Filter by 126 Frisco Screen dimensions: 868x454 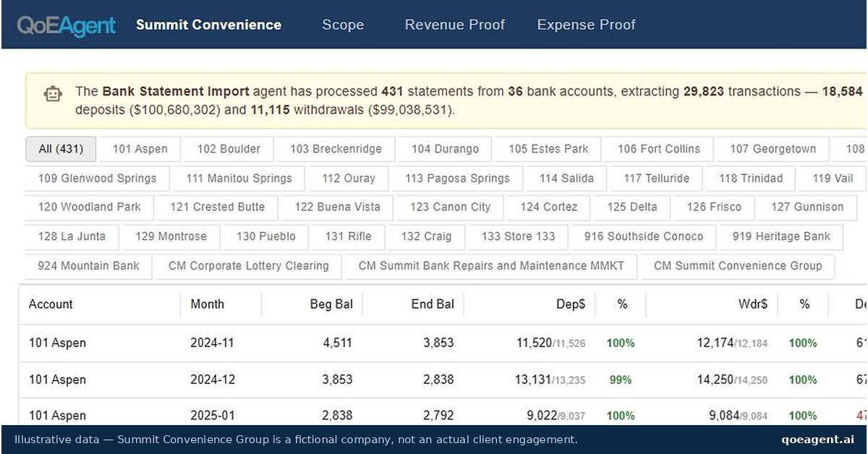pos(714,207)
